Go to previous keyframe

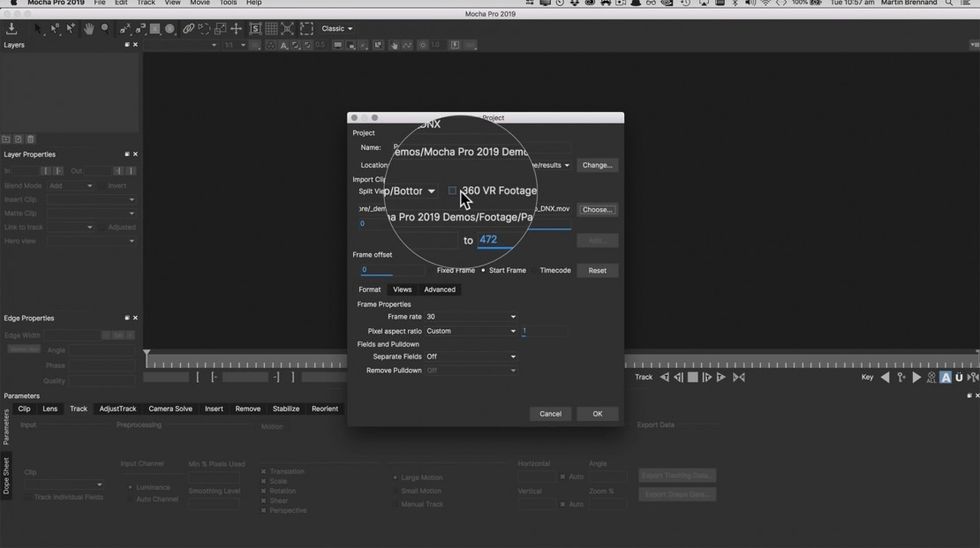(885, 377)
